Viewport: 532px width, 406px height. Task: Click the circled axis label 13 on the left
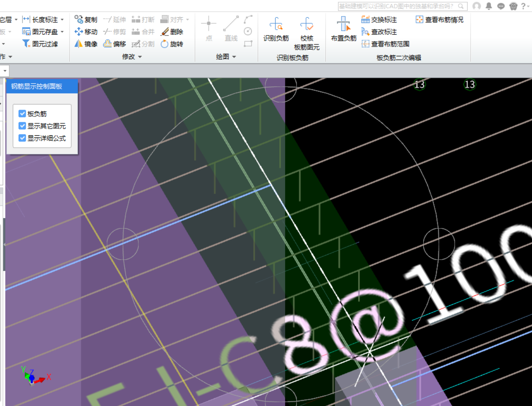[419, 85]
